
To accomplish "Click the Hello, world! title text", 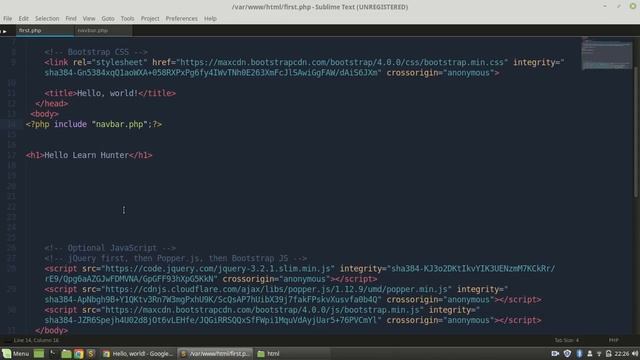I will (x=107, y=93).
